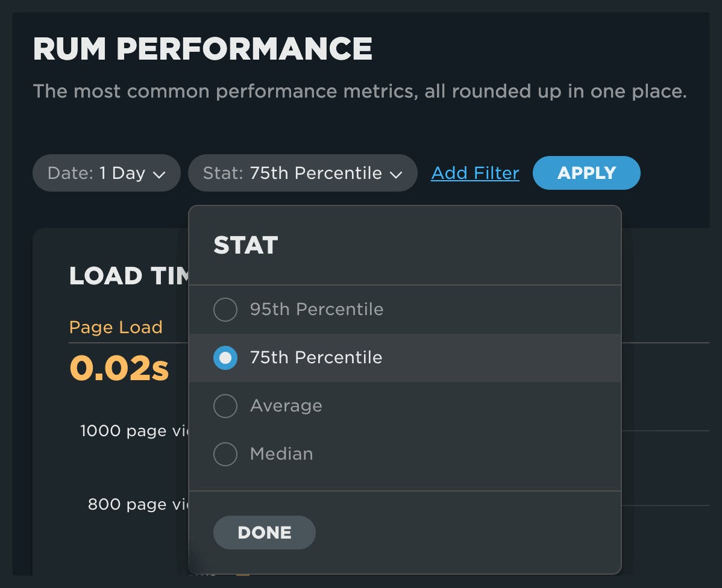Click the STAT popup header
Image resolution: width=722 pixels, height=588 pixels.
(x=246, y=246)
